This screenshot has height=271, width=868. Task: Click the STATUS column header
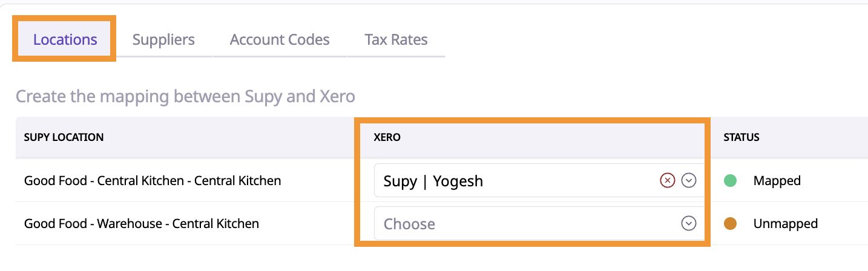pyautogui.click(x=741, y=137)
